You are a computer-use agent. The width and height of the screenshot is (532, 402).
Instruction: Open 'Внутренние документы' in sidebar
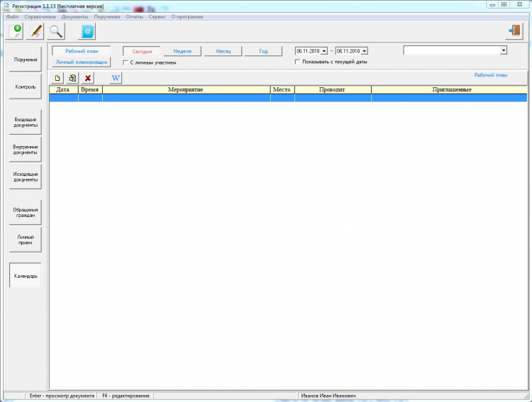26,150
